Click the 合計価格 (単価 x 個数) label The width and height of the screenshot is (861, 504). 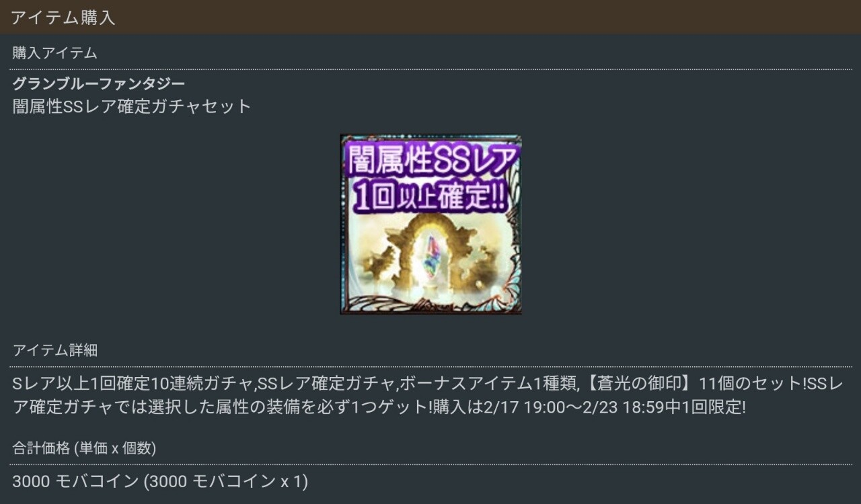tap(84, 448)
